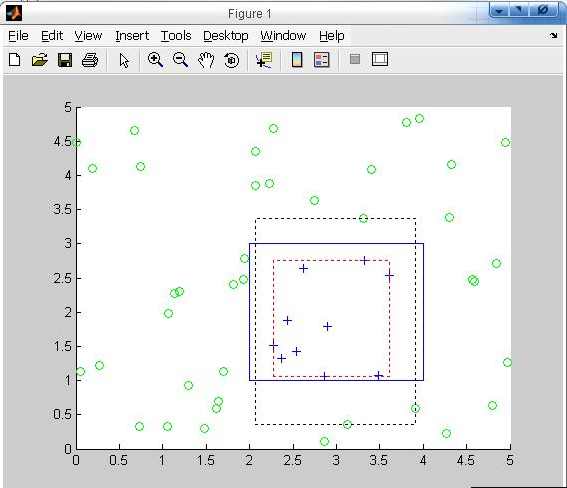Select the Edit Plot arrow tool
Viewport: 567px width, 488px height.
click(124, 60)
